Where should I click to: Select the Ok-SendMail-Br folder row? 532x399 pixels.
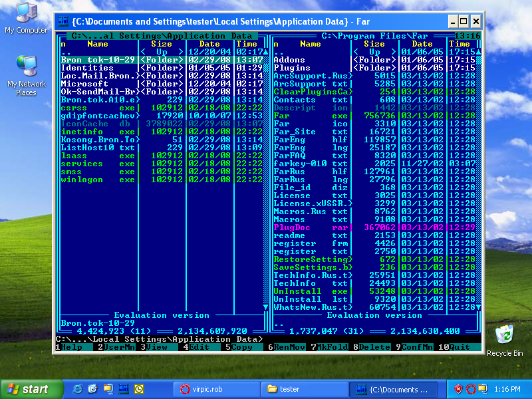[162, 92]
